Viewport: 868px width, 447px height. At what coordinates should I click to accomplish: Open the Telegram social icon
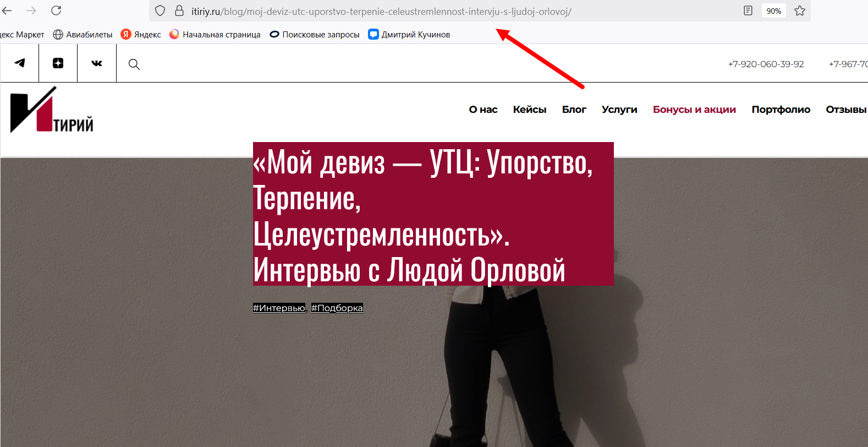pyautogui.click(x=20, y=63)
